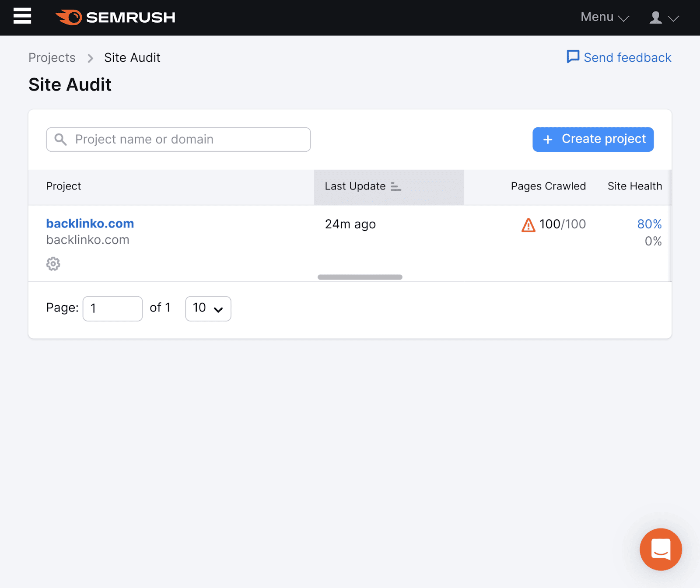This screenshot has width=700, height=588.
Task: Click the 'of 1' page count text
Action: click(x=160, y=308)
